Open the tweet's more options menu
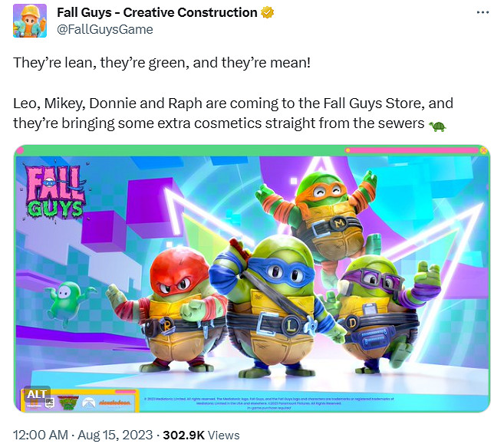The width and height of the screenshot is (504, 447). (483, 13)
